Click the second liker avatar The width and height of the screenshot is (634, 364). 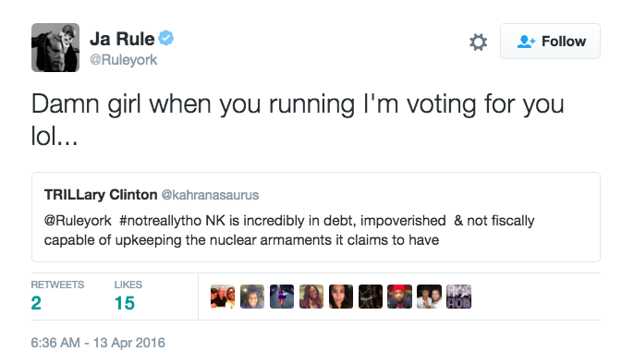pyautogui.click(x=252, y=297)
